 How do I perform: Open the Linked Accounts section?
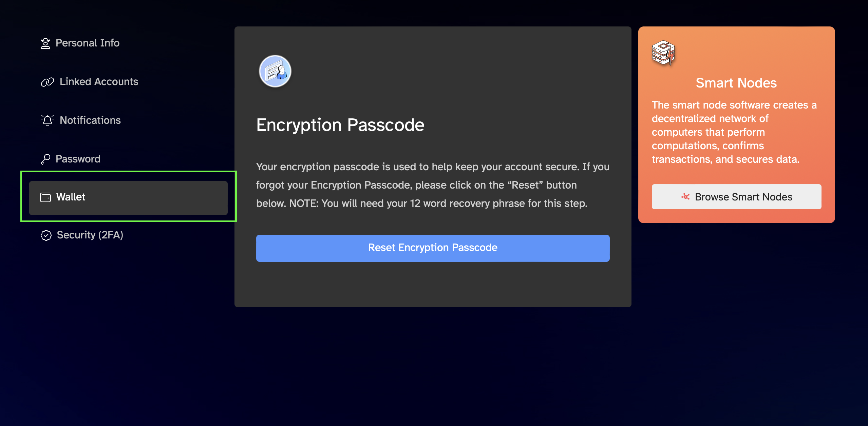pyautogui.click(x=90, y=82)
